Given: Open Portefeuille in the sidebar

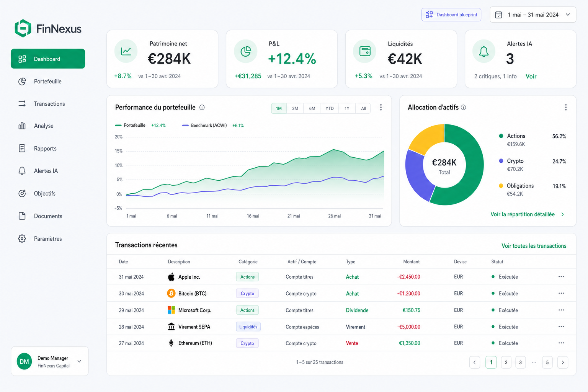Looking at the screenshot, I should pos(48,81).
